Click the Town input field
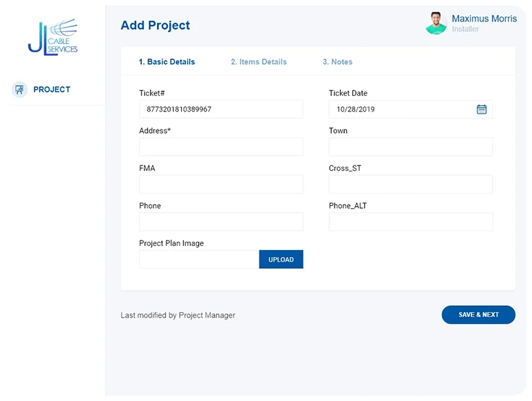This screenshot has height=401, width=532. [x=411, y=147]
